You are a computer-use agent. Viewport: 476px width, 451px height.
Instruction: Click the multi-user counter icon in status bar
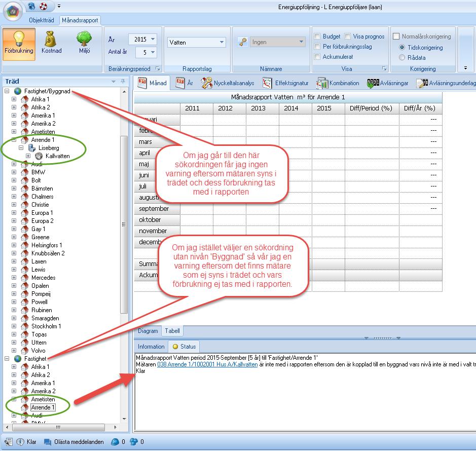[x=133, y=442]
